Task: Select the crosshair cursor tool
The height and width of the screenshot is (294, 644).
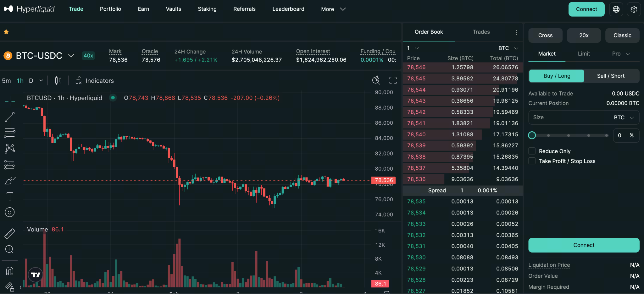Action: [9, 101]
